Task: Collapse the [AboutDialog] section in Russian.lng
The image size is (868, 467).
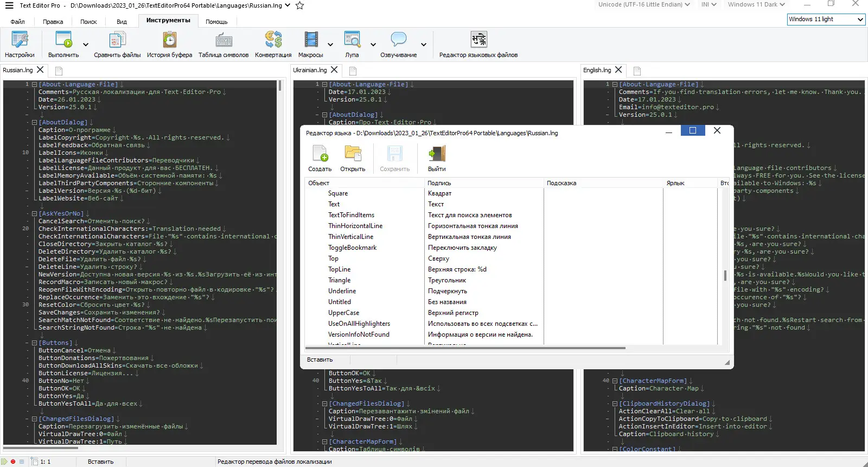Action: click(x=34, y=123)
